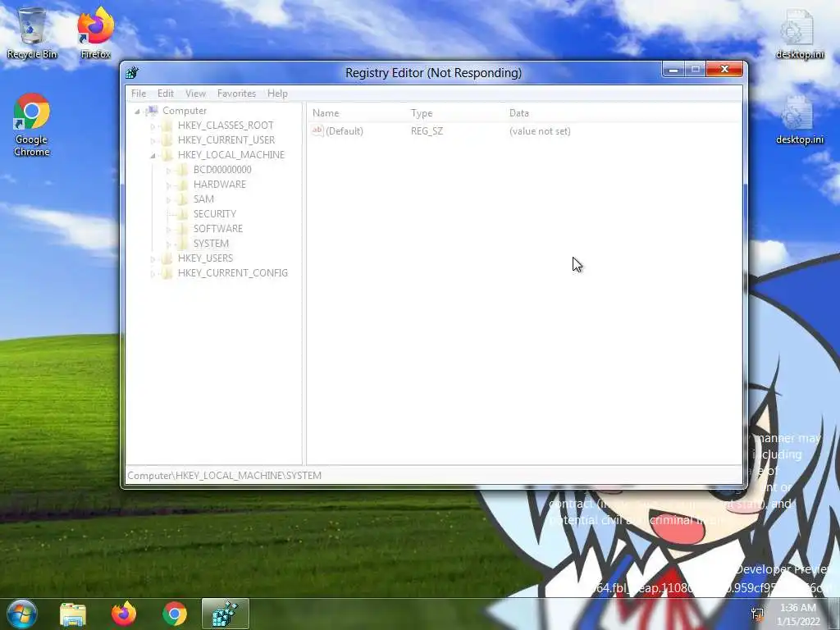Screen dimensions: 840x630
Task: Click the SECURITY folder icon
Action: pos(183,214)
